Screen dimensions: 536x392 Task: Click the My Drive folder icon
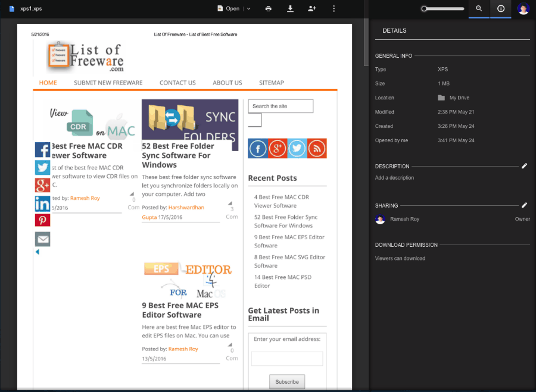(441, 98)
